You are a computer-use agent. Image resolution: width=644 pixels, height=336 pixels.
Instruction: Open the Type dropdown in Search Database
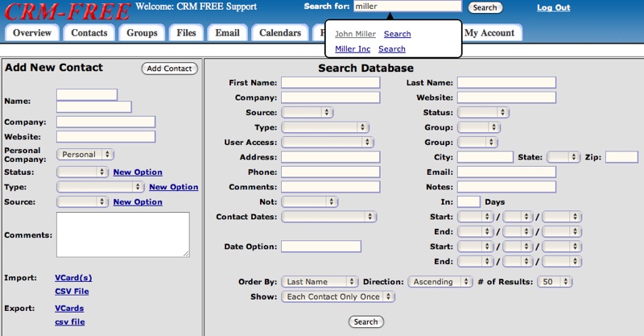(325, 127)
